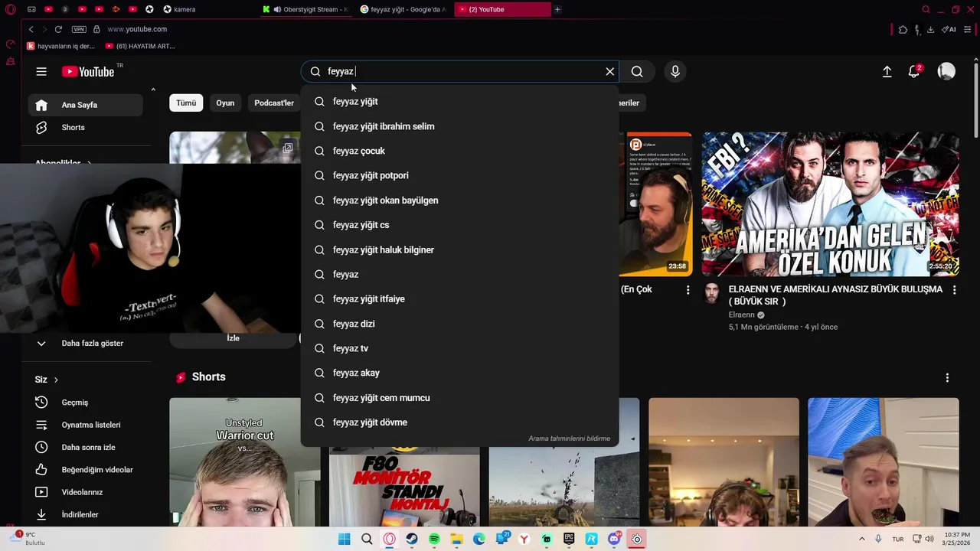
Task: Open Shorts section three-dot menu
Action: coord(947,378)
